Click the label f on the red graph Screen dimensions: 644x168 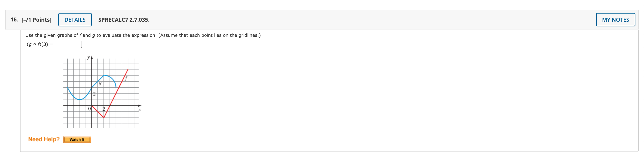pyautogui.click(x=126, y=78)
